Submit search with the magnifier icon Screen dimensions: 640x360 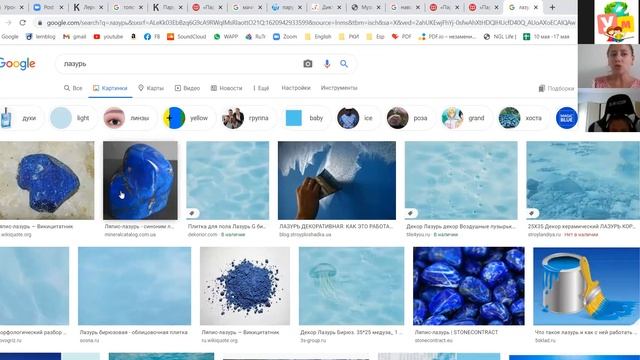coord(344,64)
